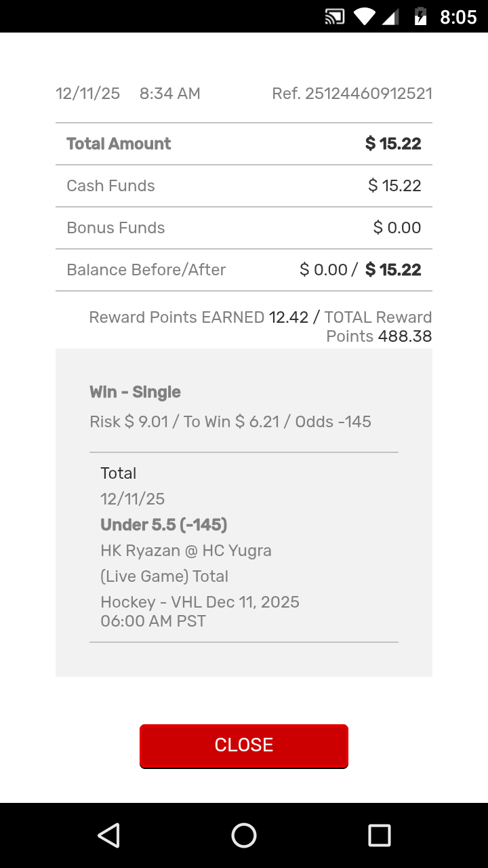488x868 pixels.
Task: Tap the Bonus Funds $ 0.00 value
Action: tap(397, 228)
